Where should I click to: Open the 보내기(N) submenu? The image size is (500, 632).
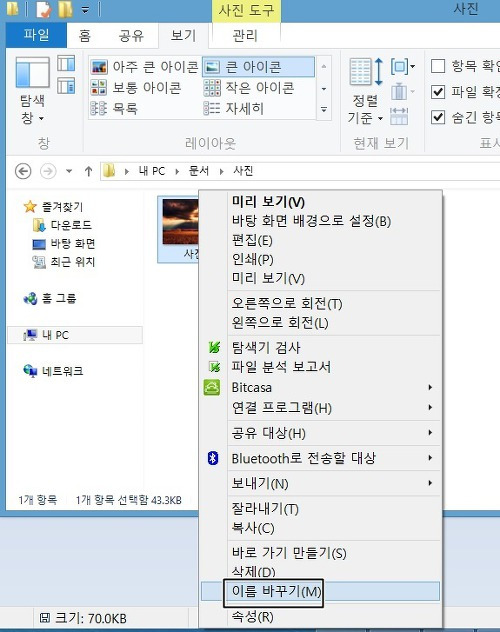pyautogui.click(x=321, y=483)
